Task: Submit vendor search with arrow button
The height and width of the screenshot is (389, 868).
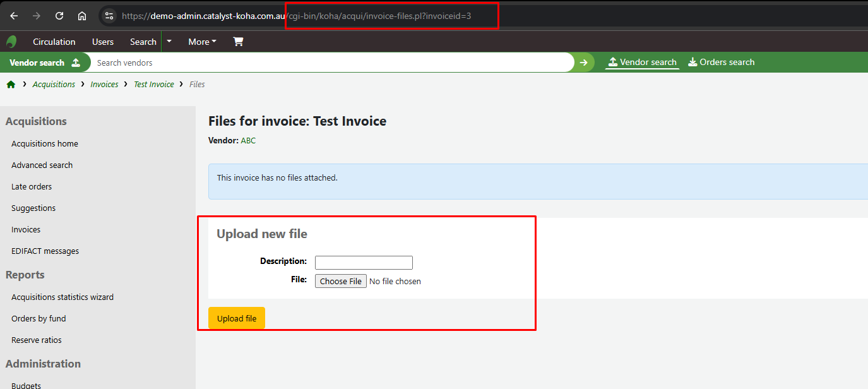Action: [x=584, y=63]
